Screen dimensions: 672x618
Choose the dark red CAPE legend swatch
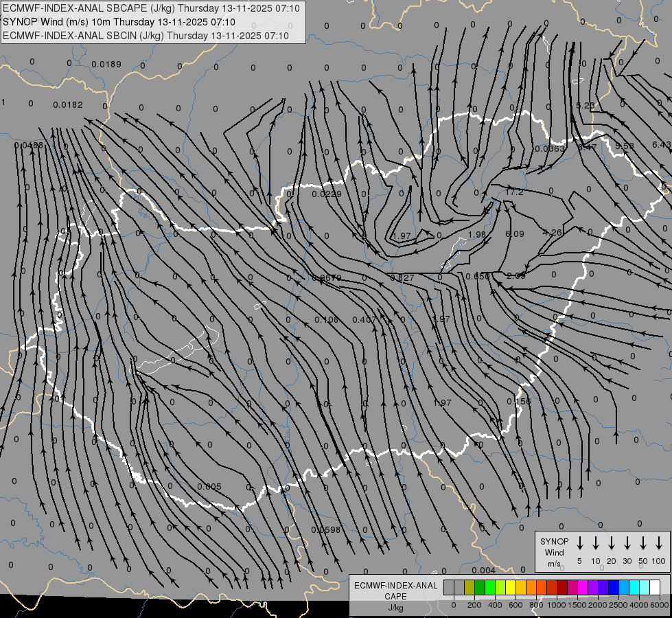(562, 587)
